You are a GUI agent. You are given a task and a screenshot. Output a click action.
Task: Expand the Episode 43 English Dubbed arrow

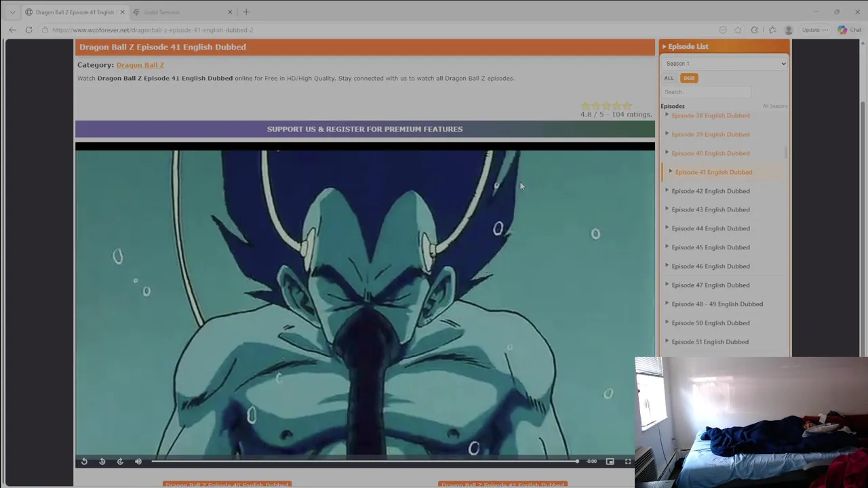pos(667,209)
